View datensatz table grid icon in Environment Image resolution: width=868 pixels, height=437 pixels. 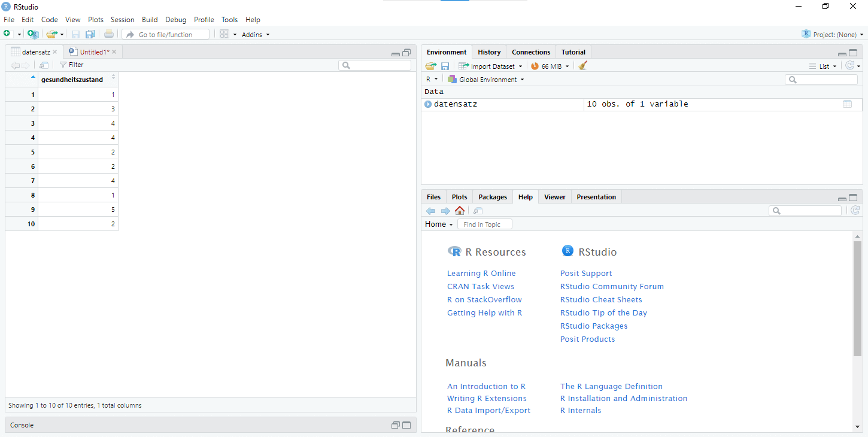point(847,104)
